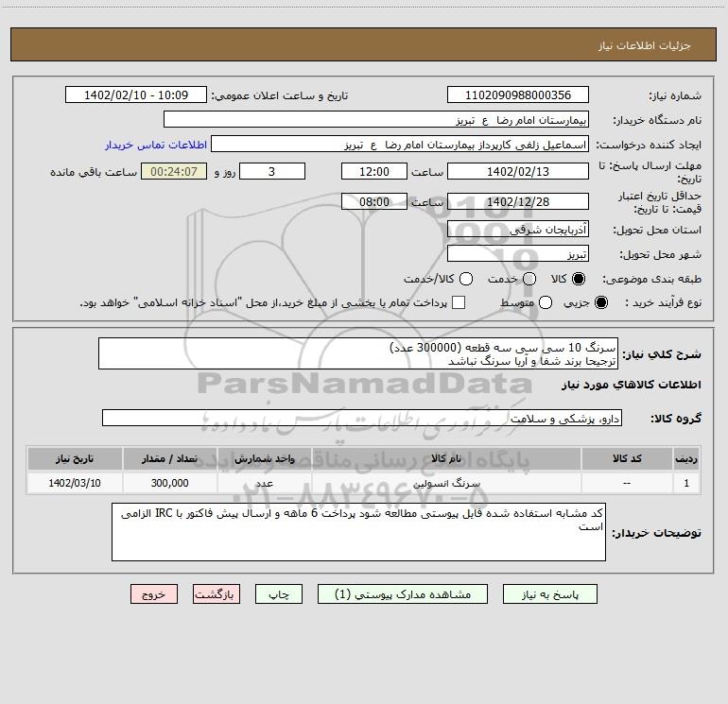The image size is (728, 704).
Task: Click buyer notes text area
Action: click(x=358, y=532)
